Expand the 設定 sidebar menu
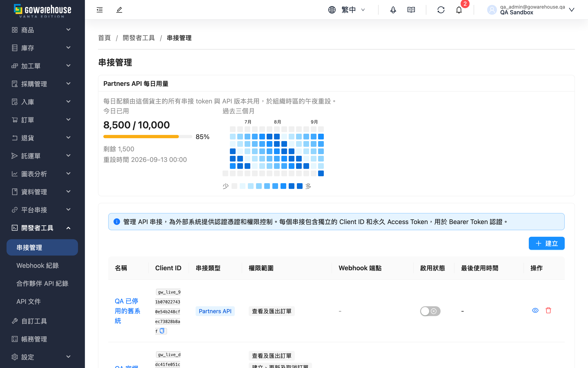 pos(42,357)
